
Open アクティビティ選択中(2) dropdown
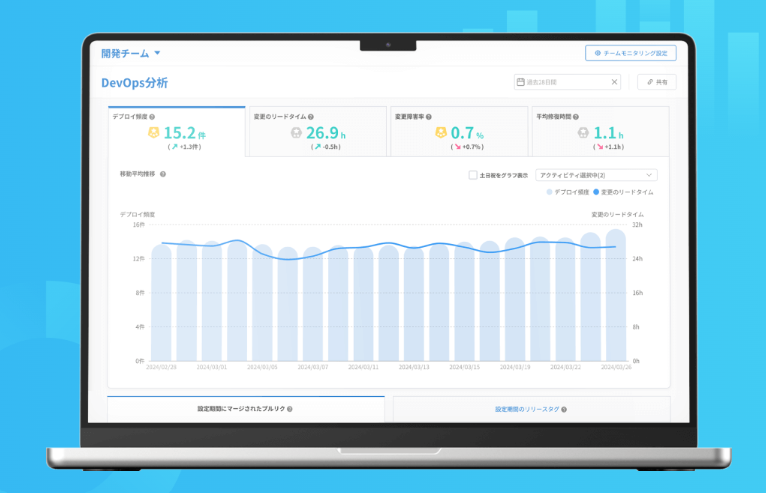click(596, 175)
